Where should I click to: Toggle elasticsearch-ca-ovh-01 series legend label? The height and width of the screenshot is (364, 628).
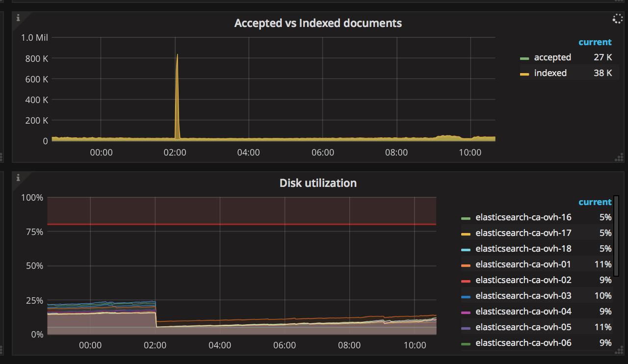523,264
